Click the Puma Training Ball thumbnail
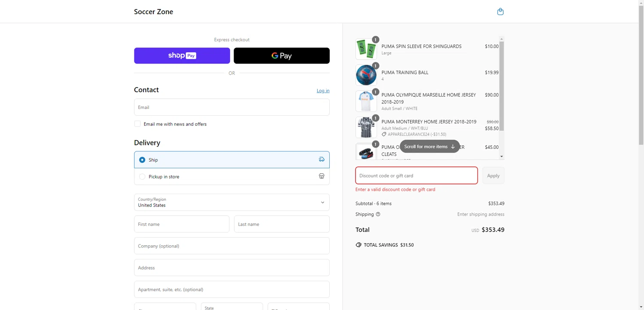This screenshot has height=310, width=644. (x=366, y=75)
